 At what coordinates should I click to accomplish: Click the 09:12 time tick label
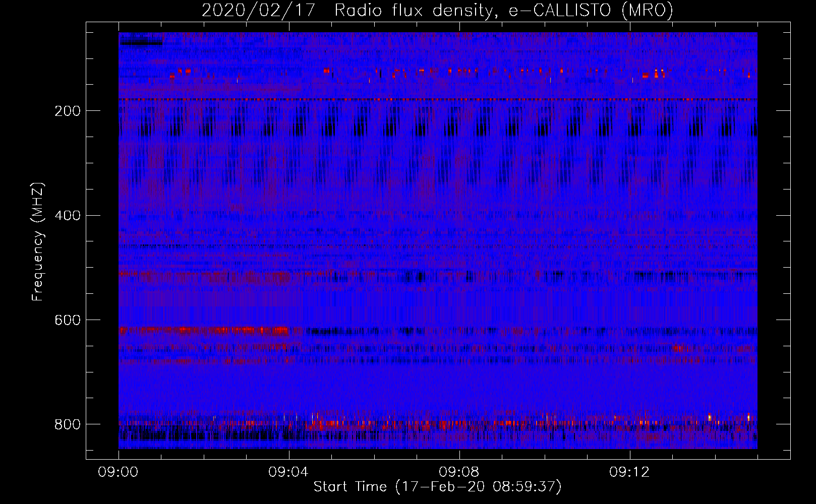point(630,472)
